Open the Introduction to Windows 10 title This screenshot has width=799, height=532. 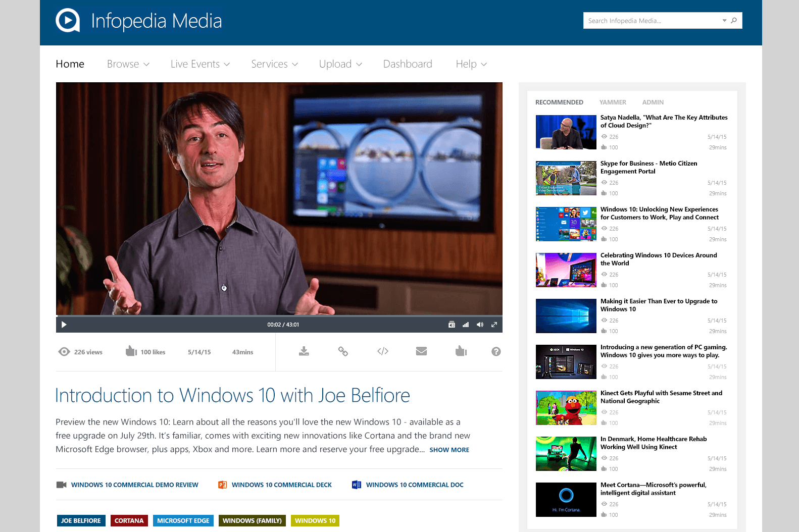[232, 395]
